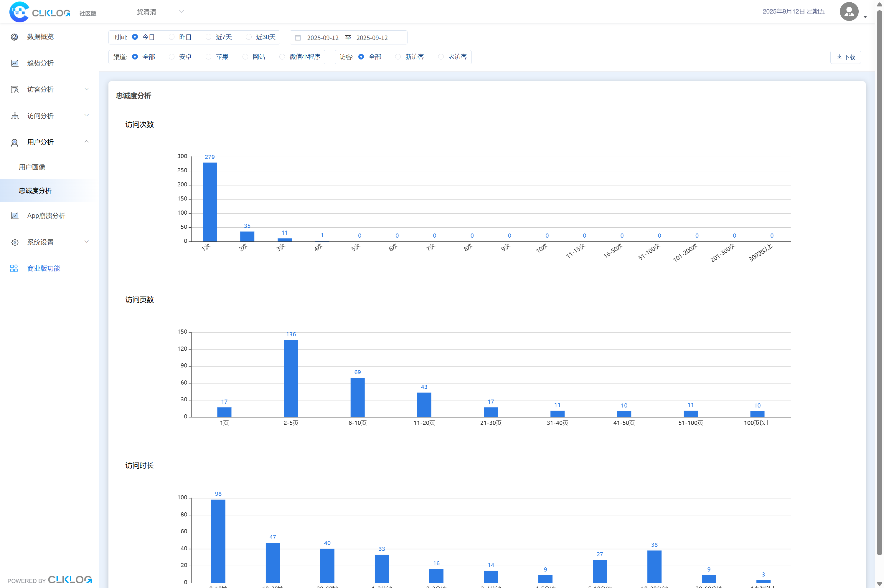The width and height of the screenshot is (884, 588).
Task: Collapse the 用户分析 menu chevron
Action: pyautogui.click(x=87, y=142)
